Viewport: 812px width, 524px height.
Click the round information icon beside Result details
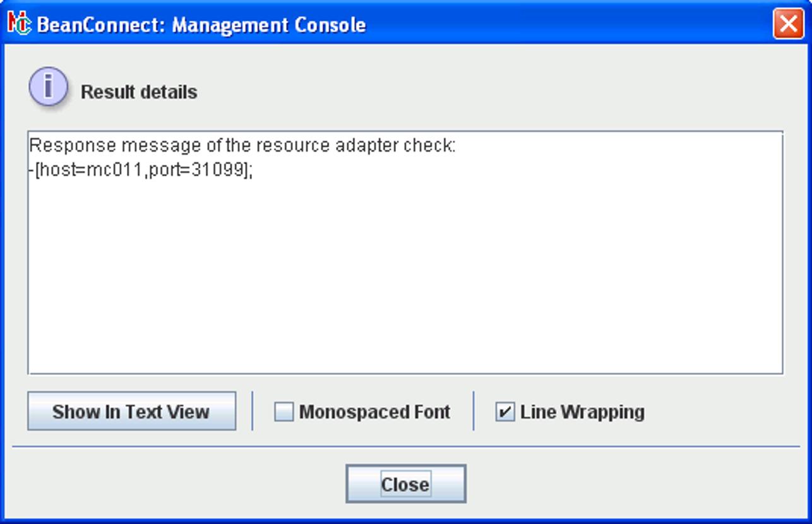click(x=48, y=86)
